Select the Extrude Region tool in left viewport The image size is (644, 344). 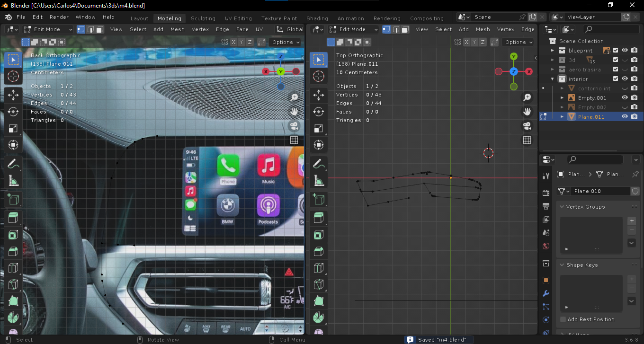[13, 218]
